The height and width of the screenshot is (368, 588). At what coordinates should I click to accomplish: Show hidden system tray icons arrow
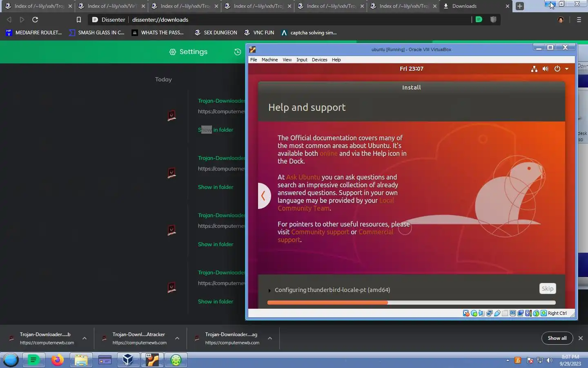(x=508, y=360)
